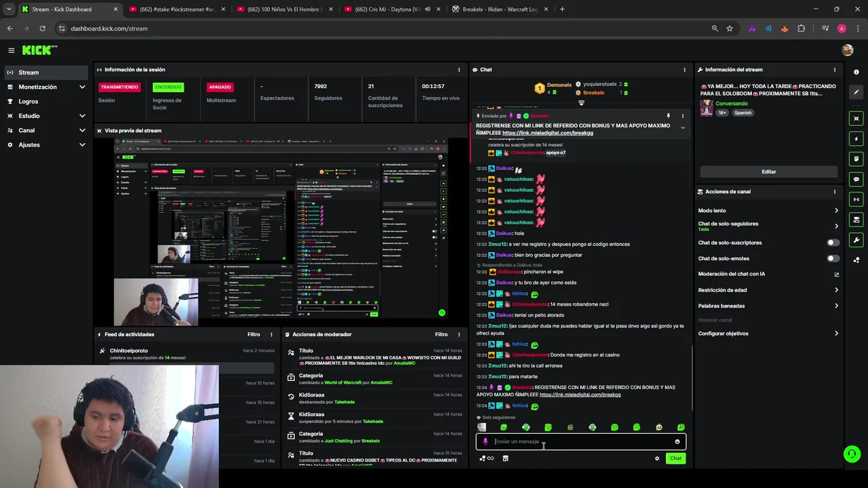Open Restricción de edad options

coord(768,290)
